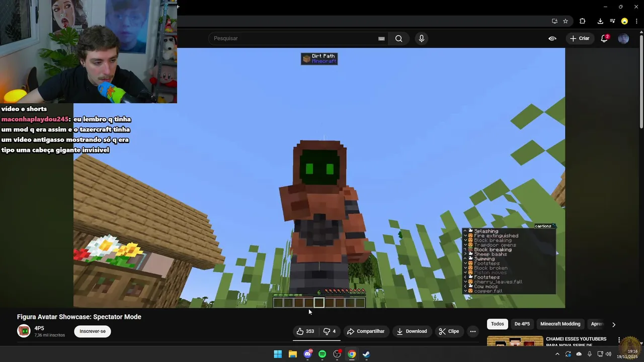Image resolution: width=644 pixels, height=362 pixels.
Task: Click the Criar button
Action: (580, 39)
